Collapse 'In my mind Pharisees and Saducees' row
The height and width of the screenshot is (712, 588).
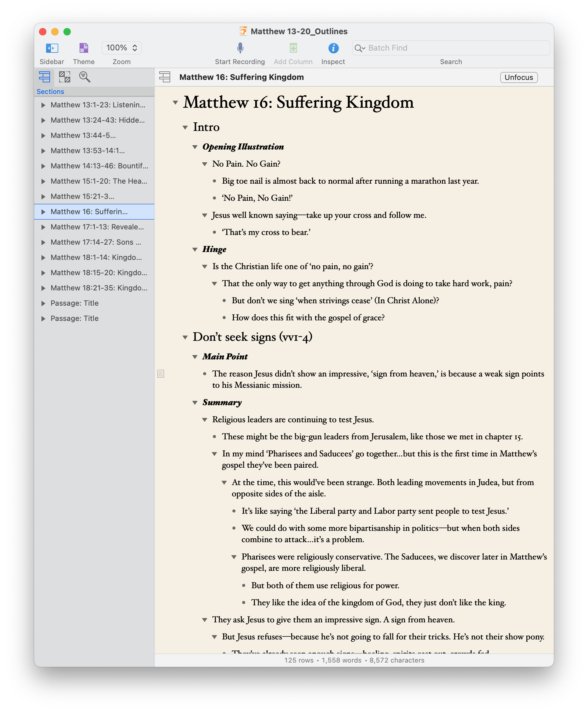pos(214,454)
